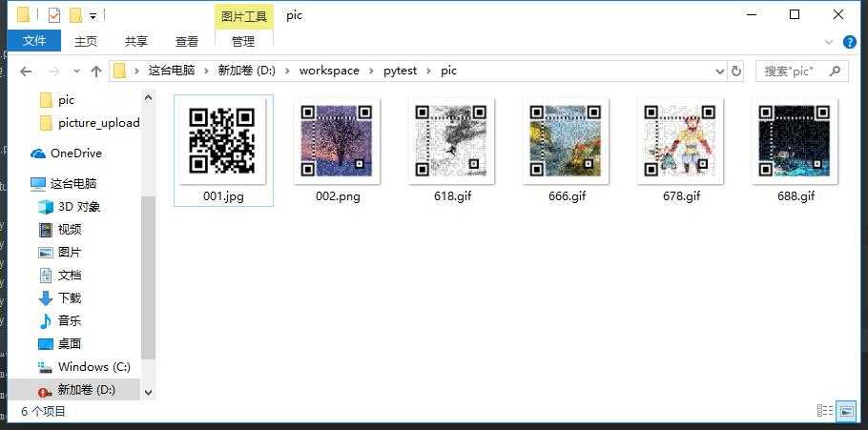Expand chevron after workspace in address bar
The width and height of the screenshot is (868, 430).
371,71
